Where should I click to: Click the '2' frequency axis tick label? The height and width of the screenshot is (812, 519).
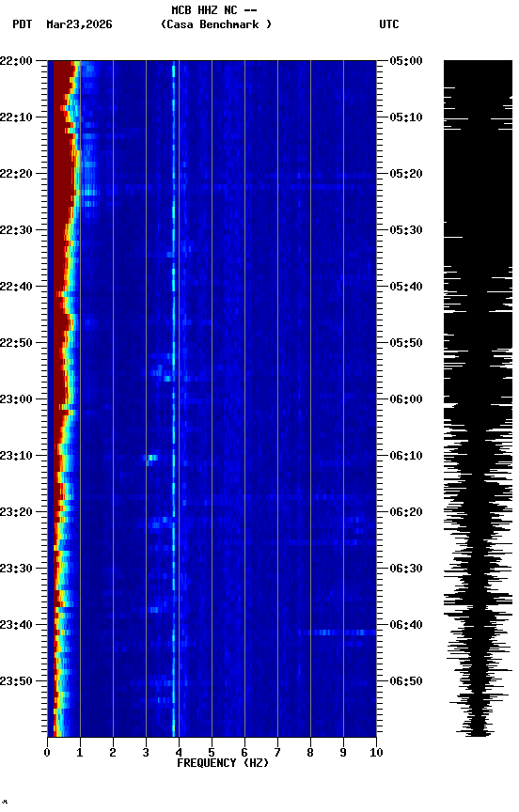pos(113,753)
